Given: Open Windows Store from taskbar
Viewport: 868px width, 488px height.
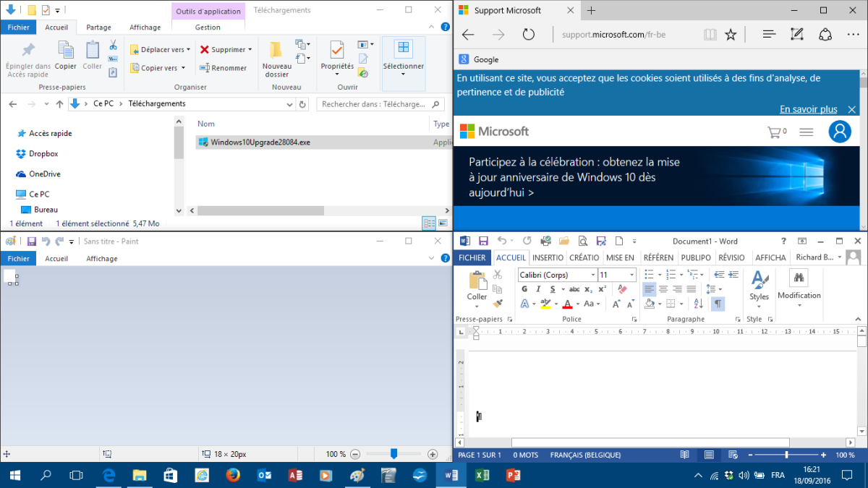Looking at the screenshot, I should (170, 475).
